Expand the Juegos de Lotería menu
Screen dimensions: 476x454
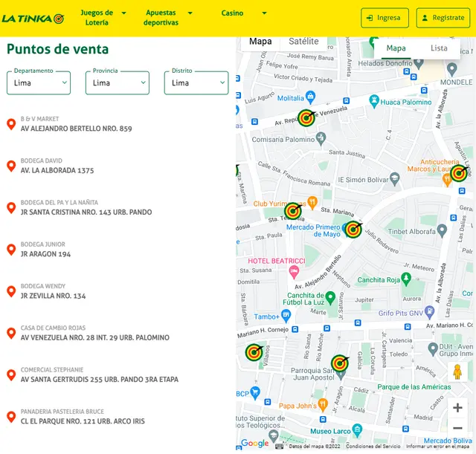[103, 18]
